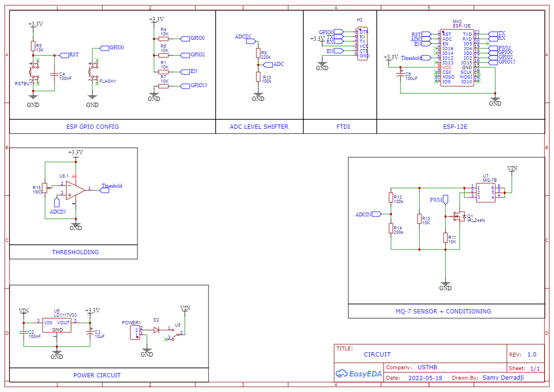Screen dimensions: 554x392
Task: Select capacitor C4 100nF symbol
Action: (54, 74)
